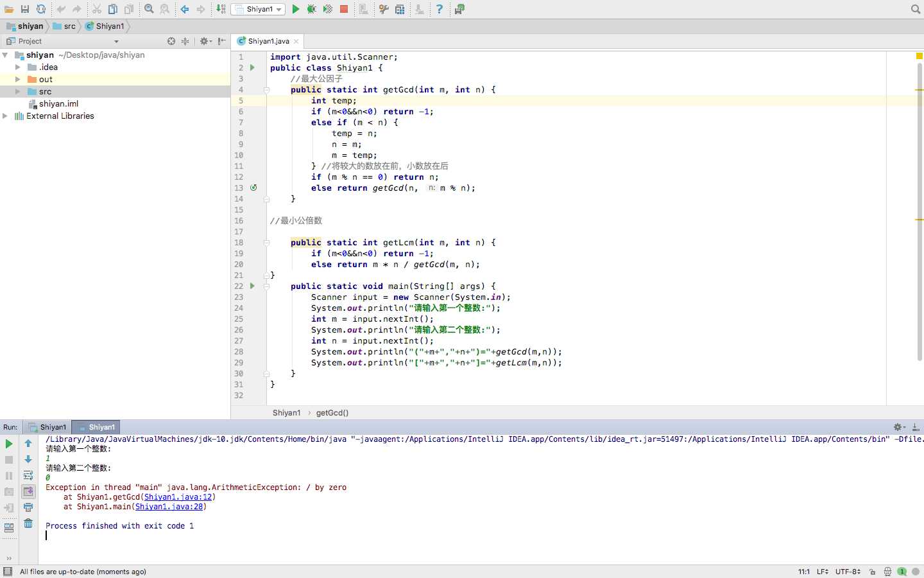Show more Run panel actions with the double chevron

9,558
